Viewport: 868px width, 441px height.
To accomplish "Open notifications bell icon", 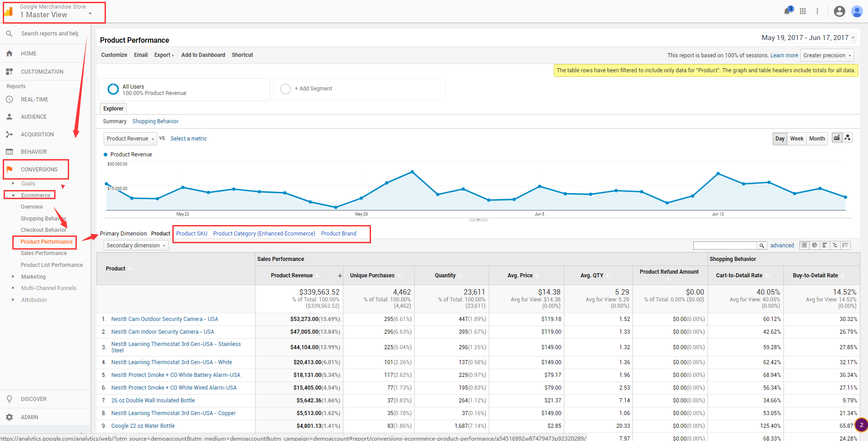I will [x=787, y=11].
